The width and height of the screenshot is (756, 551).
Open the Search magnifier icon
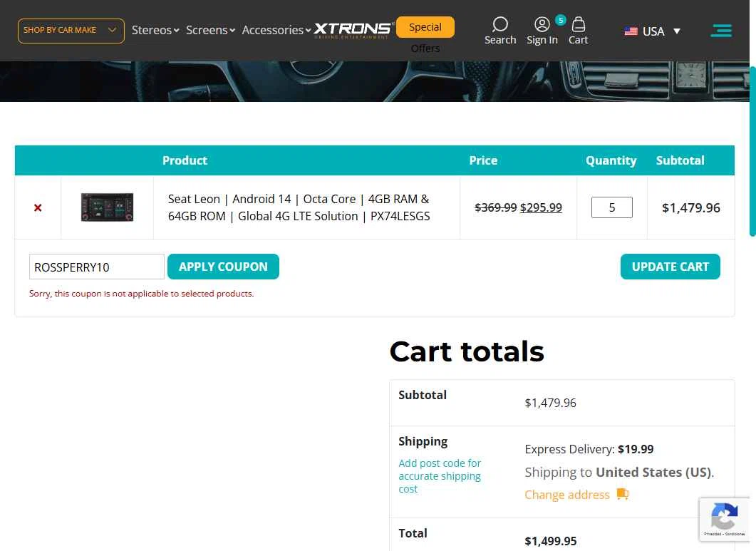pyautogui.click(x=500, y=24)
